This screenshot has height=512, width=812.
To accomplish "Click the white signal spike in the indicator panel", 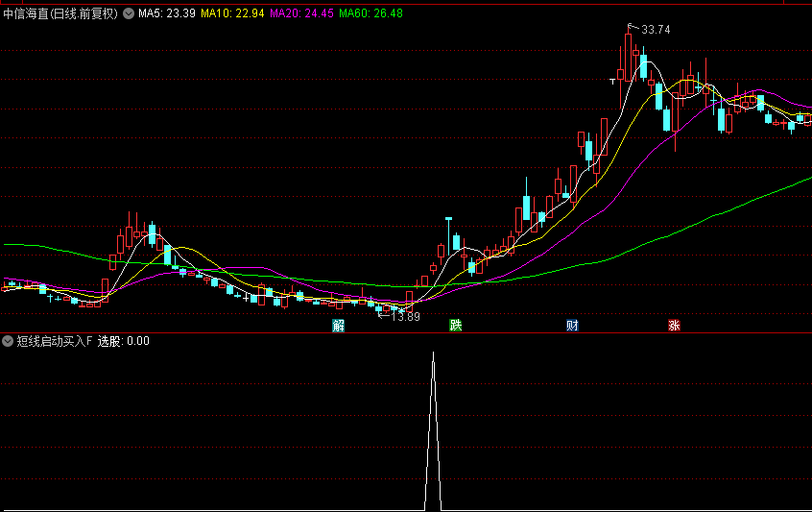I will [434, 430].
